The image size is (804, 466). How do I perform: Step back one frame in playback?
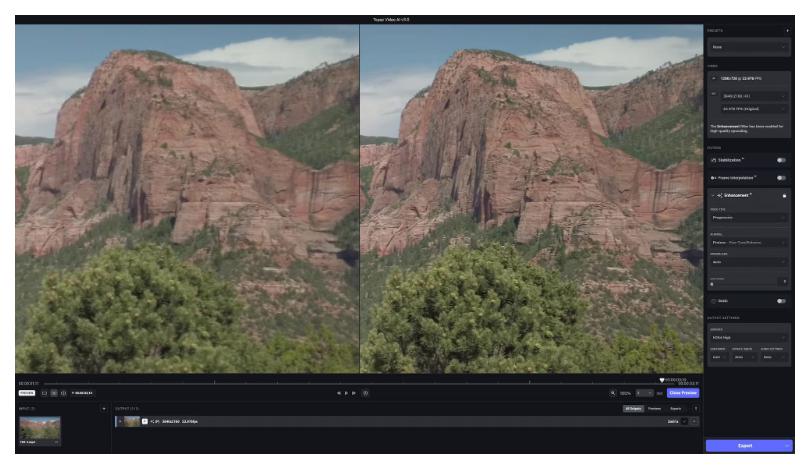340,393
